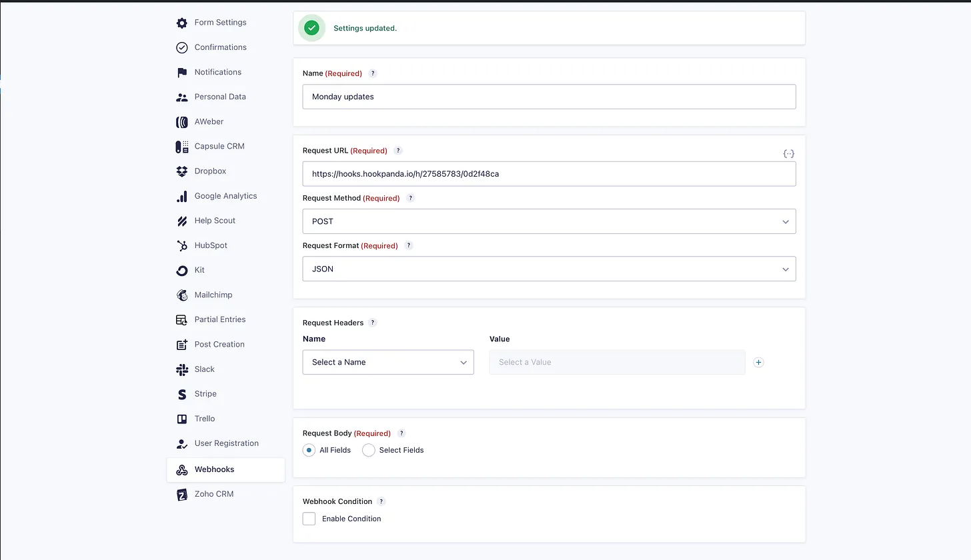Click the Stripe icon in sidebar
This screenshot has height=560, width=971.
click(x=181, y=394)
